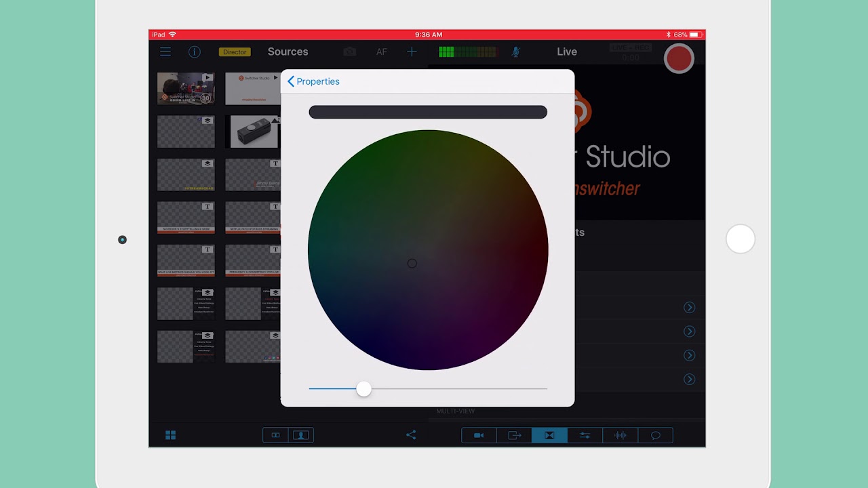Viewport: 868px width, 488px height.
Task: Tap the red record button
Action: 679,59
